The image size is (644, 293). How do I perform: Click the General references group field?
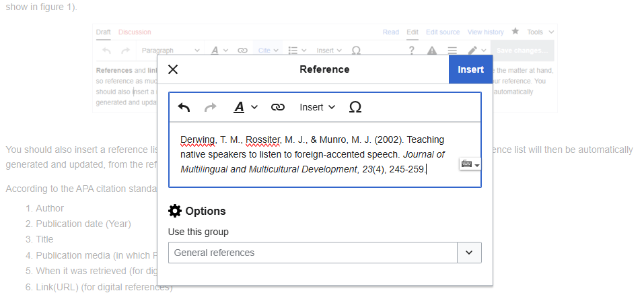point(313,253)
